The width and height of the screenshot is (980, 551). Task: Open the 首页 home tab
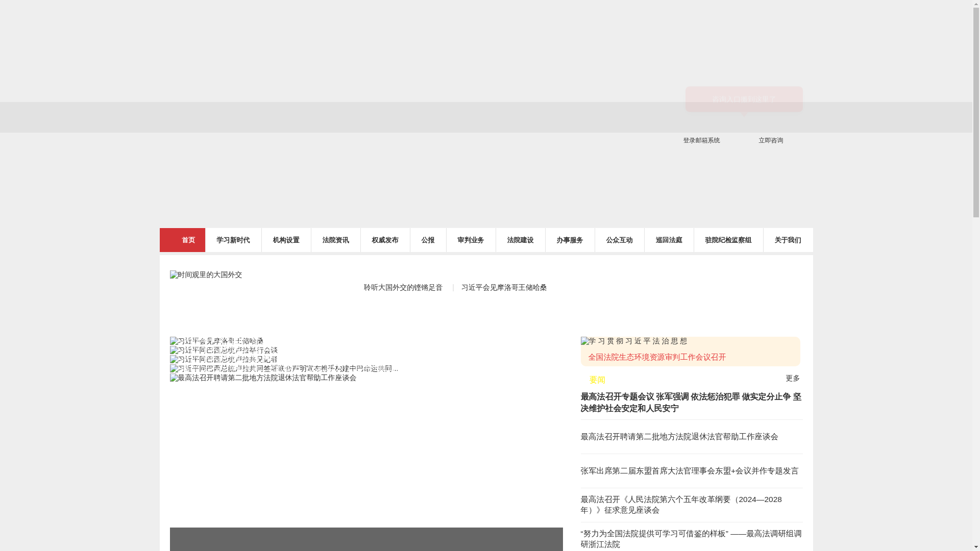[x=182, y=240]
